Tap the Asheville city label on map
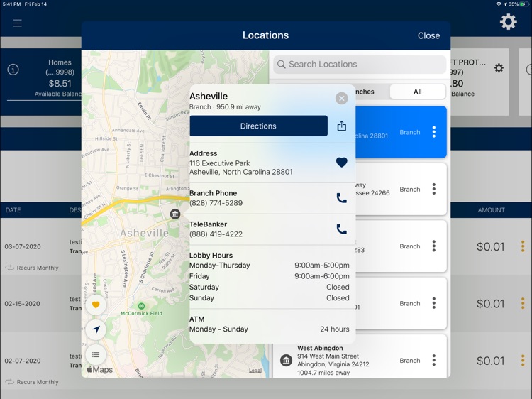Screen dimensions: 532x399 [x=144, y=233]
